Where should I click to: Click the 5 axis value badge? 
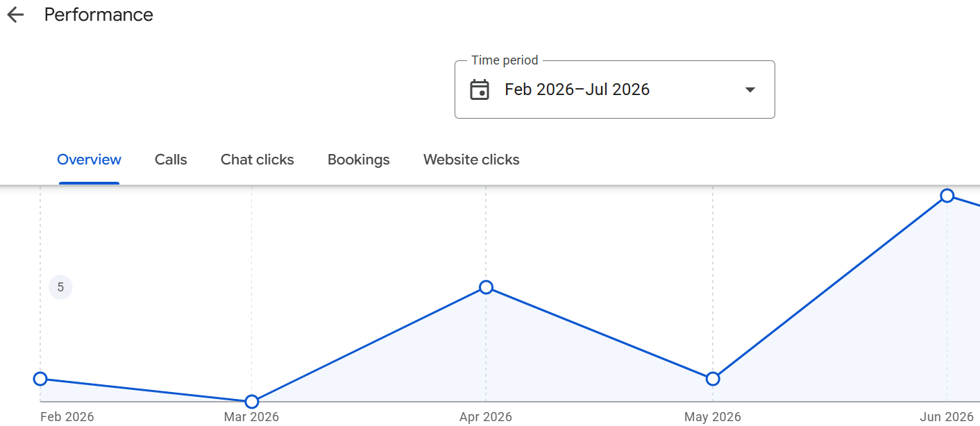click(60, 287)
